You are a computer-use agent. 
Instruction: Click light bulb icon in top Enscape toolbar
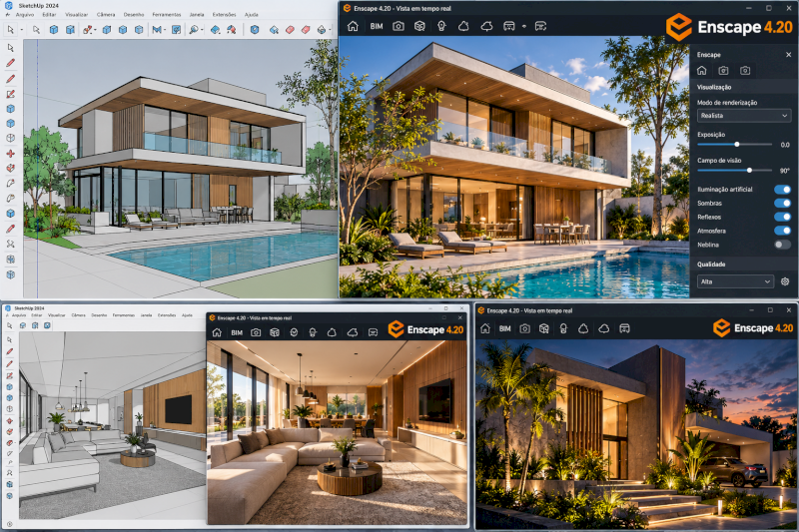click(441, 26)
